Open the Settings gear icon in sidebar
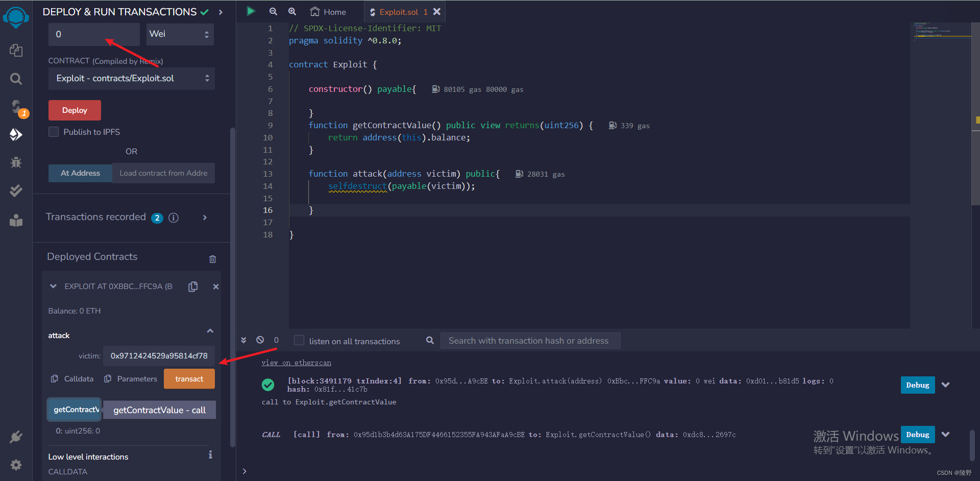The image size is (980, 481). (16, 465)
